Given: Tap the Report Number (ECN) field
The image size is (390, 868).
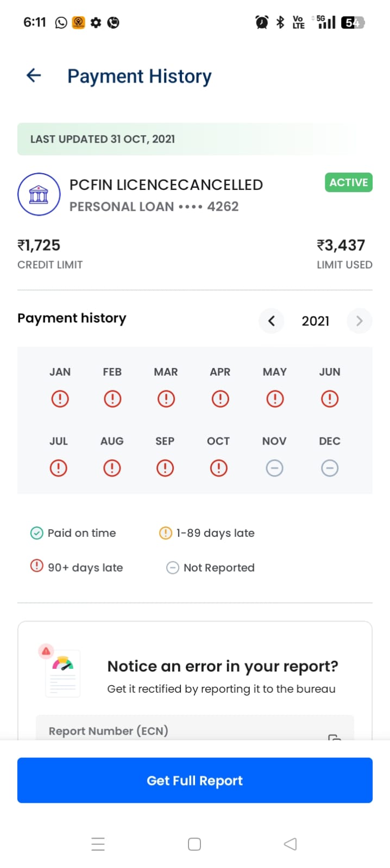Looking at the screenshot, I should point(179,731).
